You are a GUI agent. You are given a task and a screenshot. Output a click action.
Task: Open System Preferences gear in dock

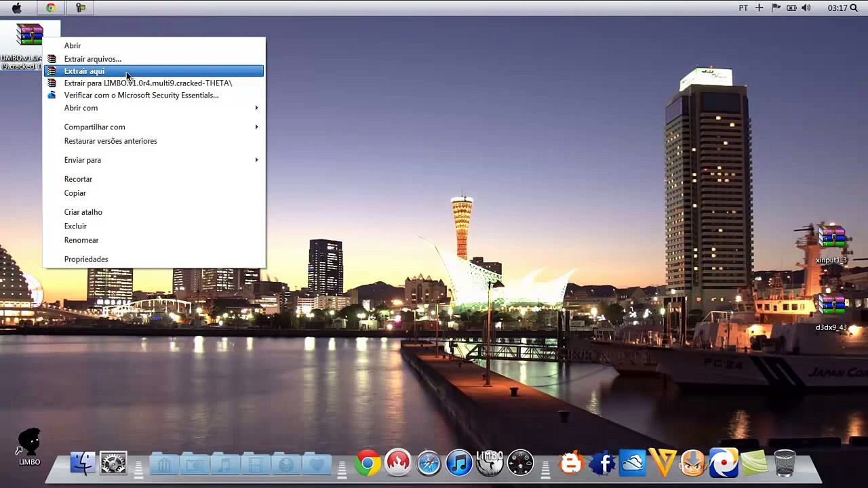pyautogui.click(x=113, y=464)
